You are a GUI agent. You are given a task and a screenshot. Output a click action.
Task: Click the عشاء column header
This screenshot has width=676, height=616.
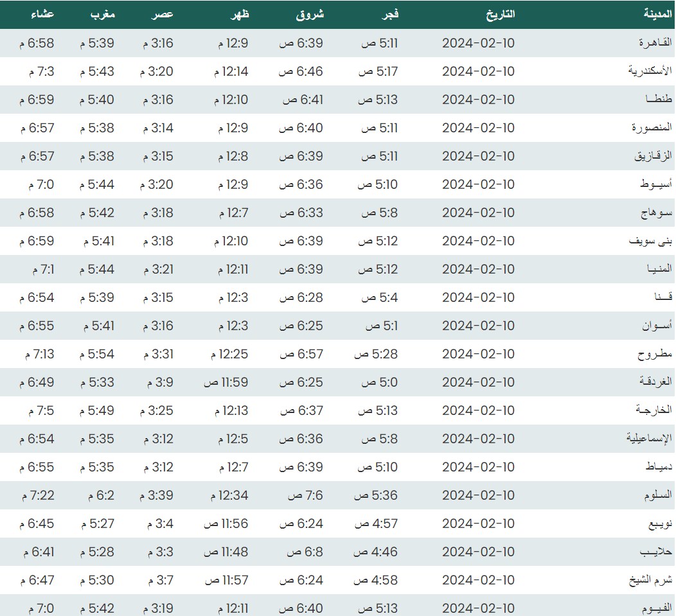(42, 13)
